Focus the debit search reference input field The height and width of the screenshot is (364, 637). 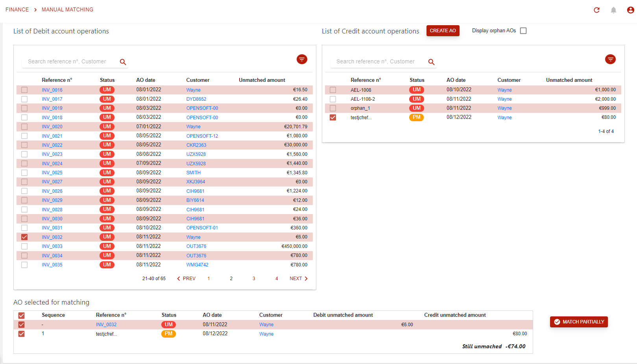[x=71, y=61]
